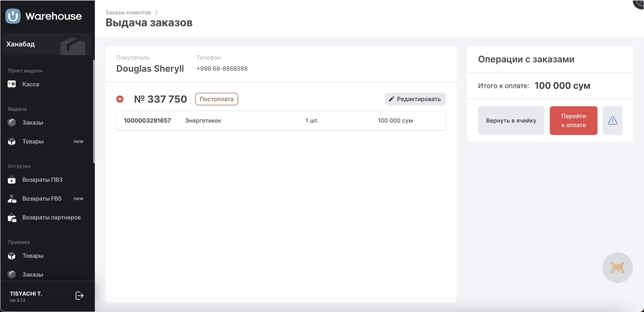This screenshot has height=312, width=644.
Task: Open Товары under Выдача in sidebar
Action: point(33,142)
